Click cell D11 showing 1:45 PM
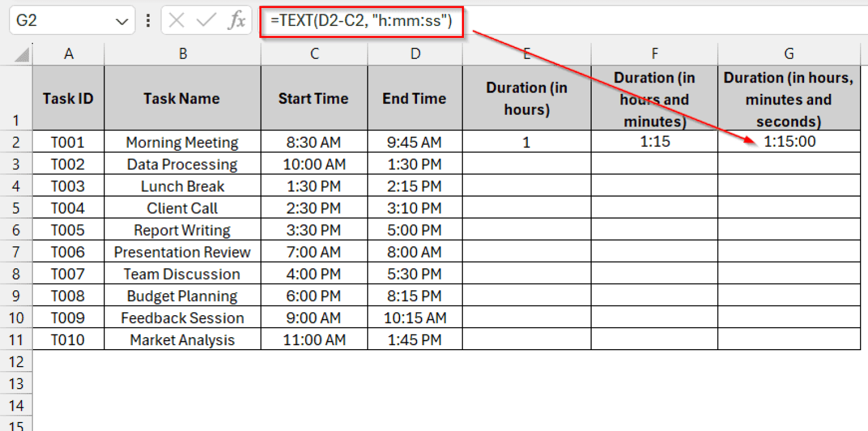Viewport: 868px width, 431px height. coord(415,339)
